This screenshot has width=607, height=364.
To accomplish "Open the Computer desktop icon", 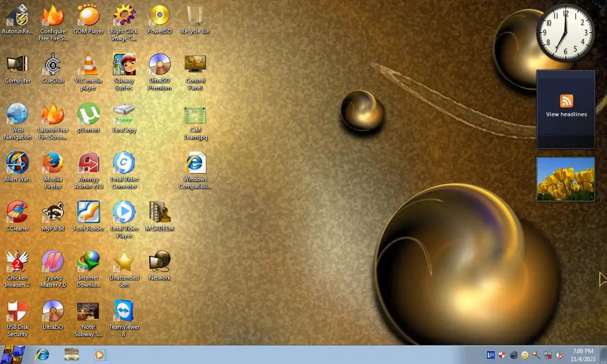I will pyautogui.click(x=18, y=69).
